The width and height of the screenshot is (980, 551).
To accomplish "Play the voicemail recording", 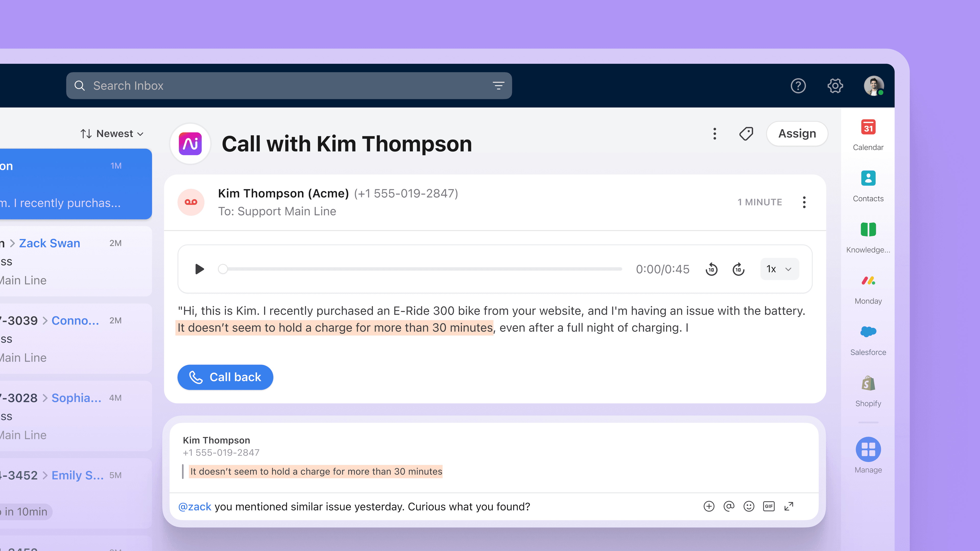I will click(x=199, y=269).
